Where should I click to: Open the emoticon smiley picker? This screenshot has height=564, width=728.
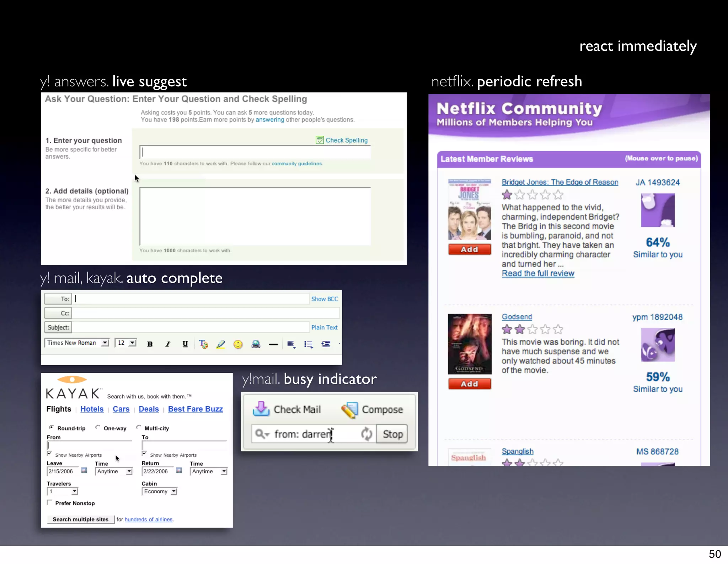coord(238,344)
